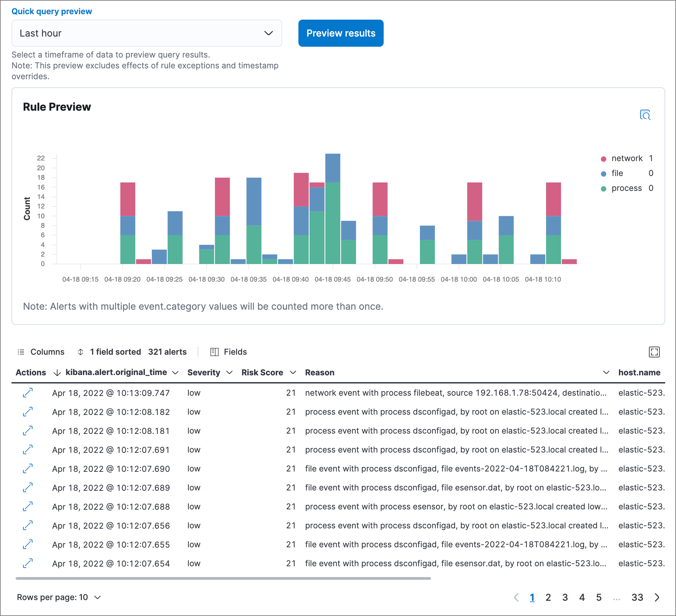Open the inspect icon in Rule Preview
676x616 pixels.
645,115
